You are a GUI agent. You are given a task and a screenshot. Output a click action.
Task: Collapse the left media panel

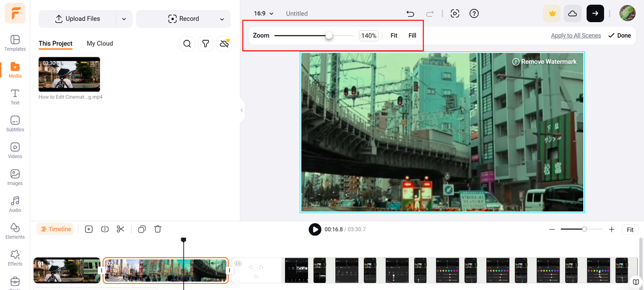coord(242,110)
